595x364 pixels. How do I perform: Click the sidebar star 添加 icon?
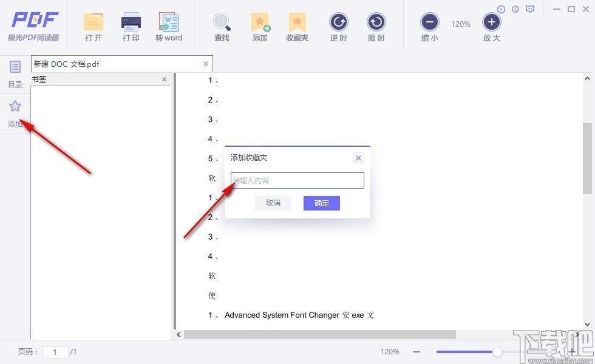15,106
